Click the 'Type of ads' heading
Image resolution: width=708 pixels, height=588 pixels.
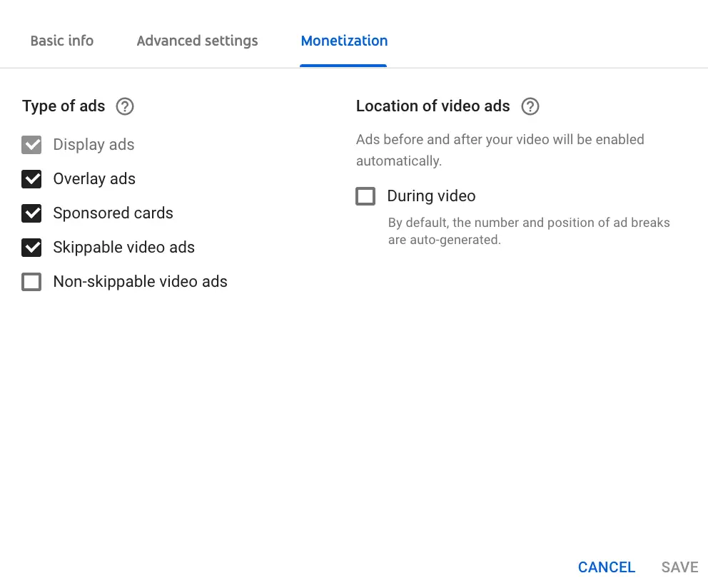[64, 106]
